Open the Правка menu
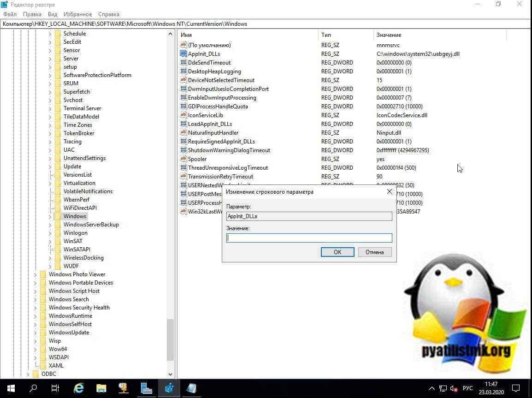532x398 pixels. pyautogui.click(x=32, y=14)
